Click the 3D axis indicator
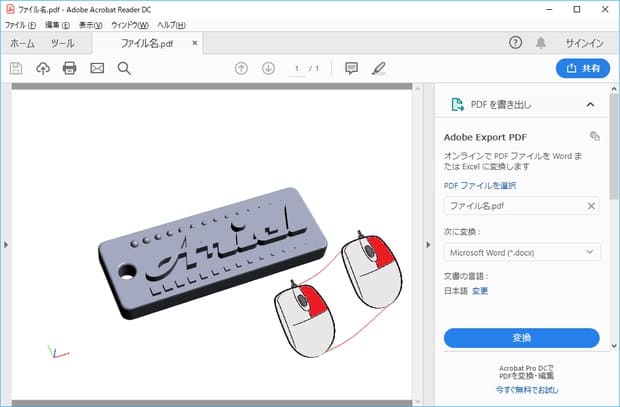 pos(58,352)
